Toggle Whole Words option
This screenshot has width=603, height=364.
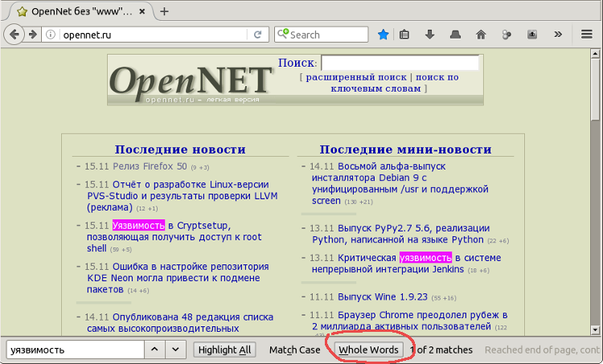tap(368, 350)
